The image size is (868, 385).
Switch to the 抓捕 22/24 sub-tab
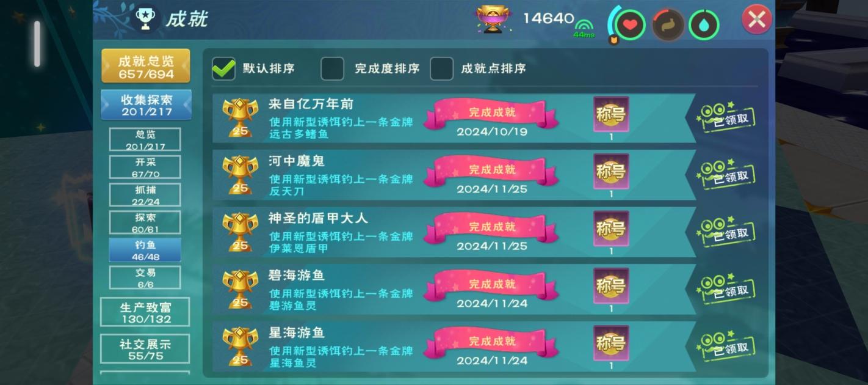click(x=145, y=195)
